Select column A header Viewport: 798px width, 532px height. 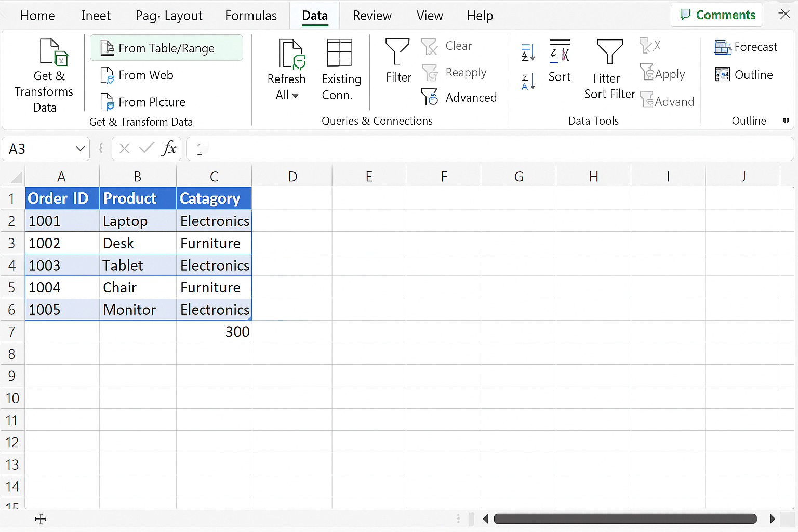(62, 177)
